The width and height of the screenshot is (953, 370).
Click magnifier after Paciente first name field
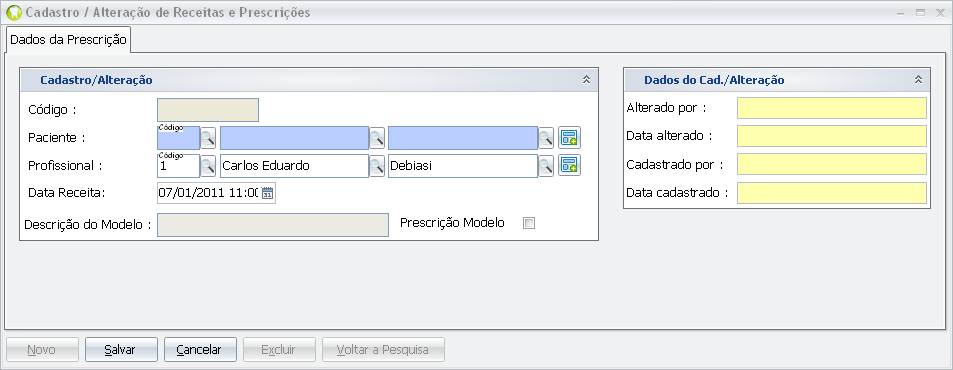377,138
